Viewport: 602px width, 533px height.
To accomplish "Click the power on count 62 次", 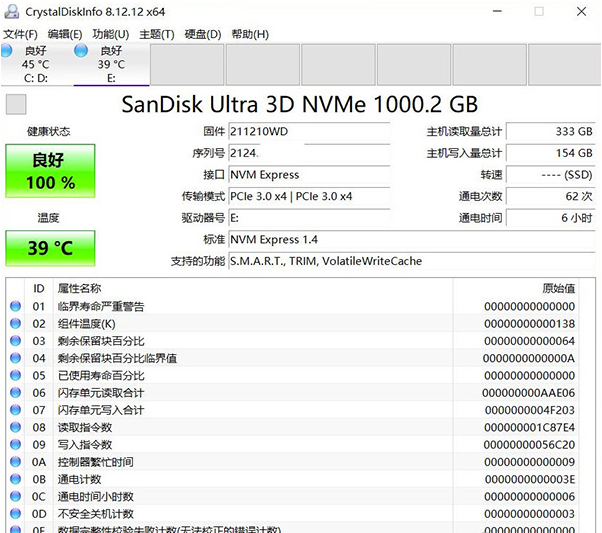I will 551,196.
